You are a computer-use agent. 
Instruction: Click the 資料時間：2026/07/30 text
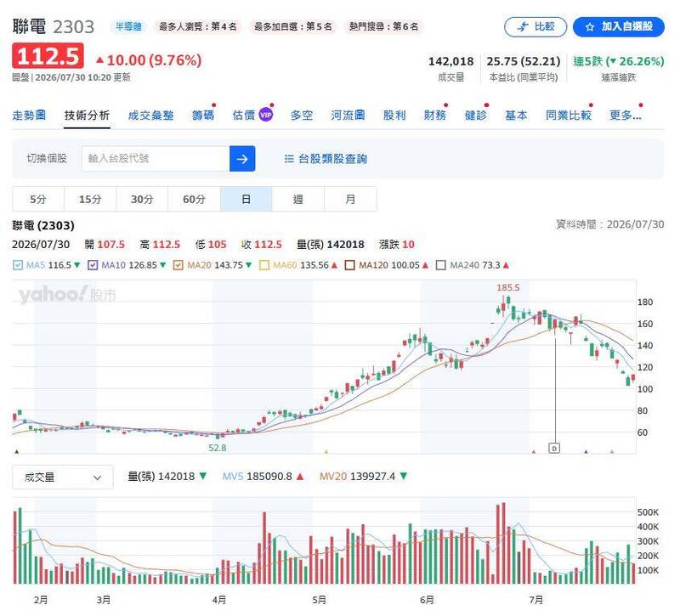coord(609,224)
